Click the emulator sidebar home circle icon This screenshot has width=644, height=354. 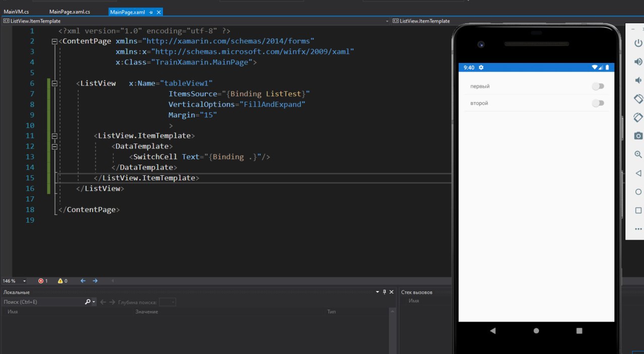pos(638,192)
